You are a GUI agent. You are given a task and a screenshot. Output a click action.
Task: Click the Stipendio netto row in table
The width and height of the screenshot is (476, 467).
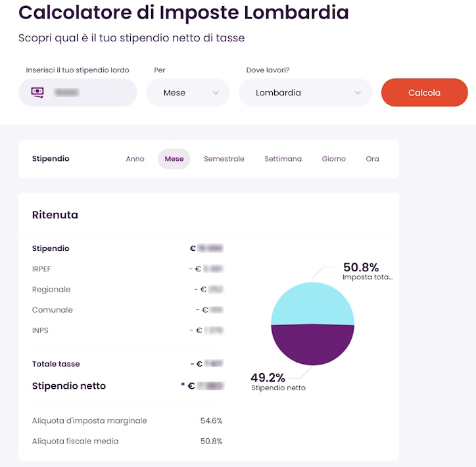click(69, 386)
